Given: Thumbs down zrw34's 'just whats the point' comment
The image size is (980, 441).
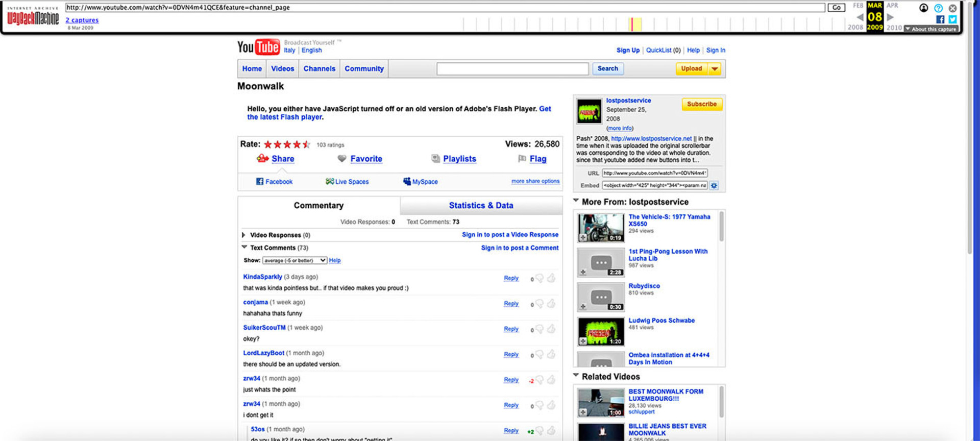Looking at the screenshot, I should pyautogui.click(x=540, y=380).
